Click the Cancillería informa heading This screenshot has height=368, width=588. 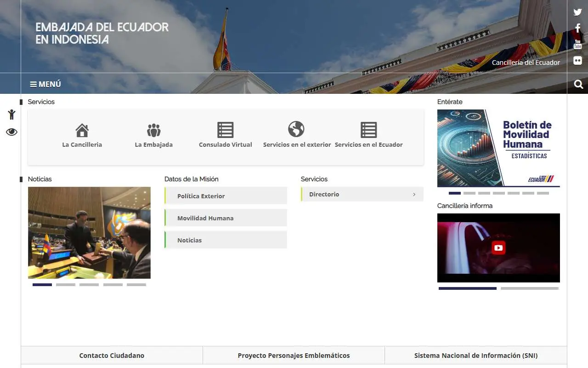pos(465,206)
